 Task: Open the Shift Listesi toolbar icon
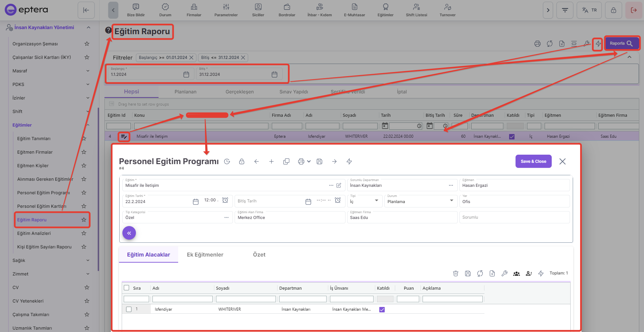click(416, 10)
